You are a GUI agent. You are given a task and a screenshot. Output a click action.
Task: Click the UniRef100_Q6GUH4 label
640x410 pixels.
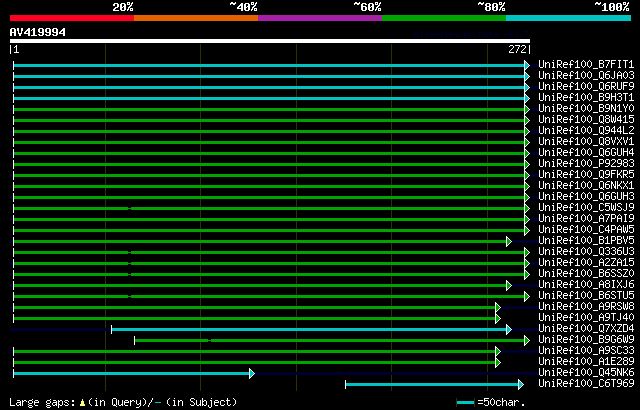click(586, 153)
